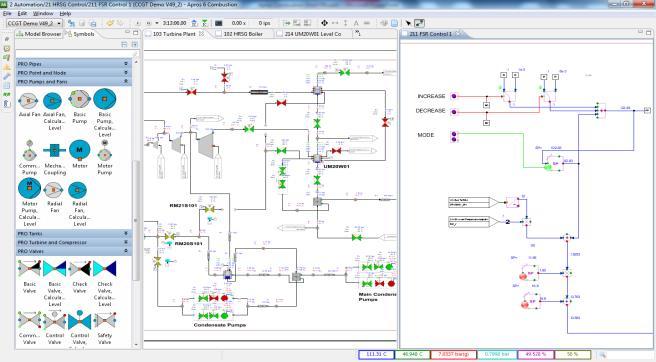The image size is (656, 362).
Task: Click the Symbols palette vertical scrollbar
Action: [x=136, y=220]
